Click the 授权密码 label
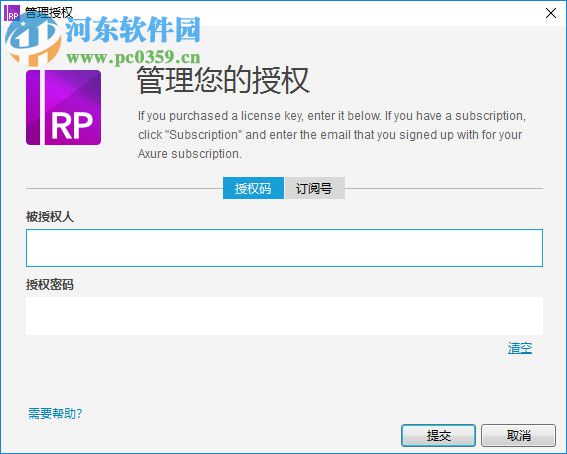The image size is (567, 454). 50,285
